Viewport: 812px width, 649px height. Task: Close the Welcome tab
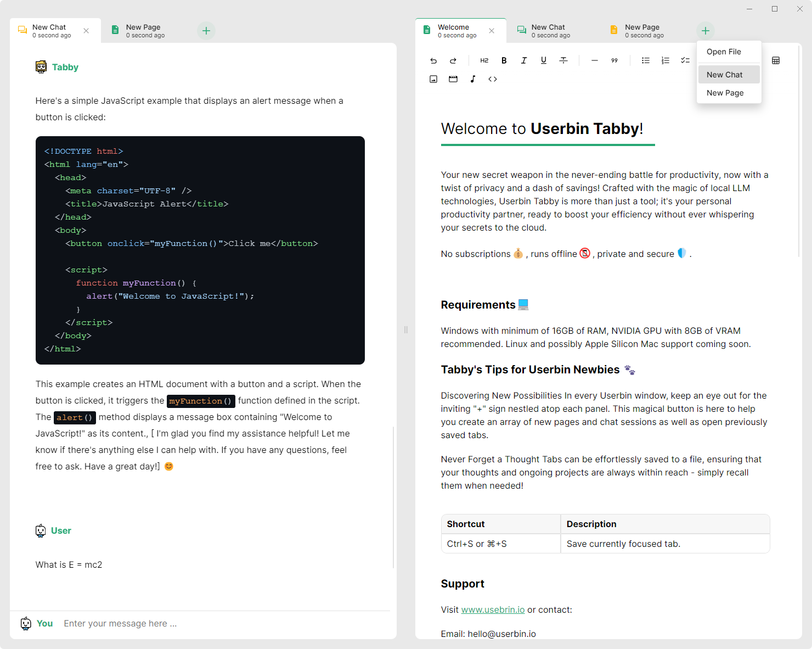(492, 31)
